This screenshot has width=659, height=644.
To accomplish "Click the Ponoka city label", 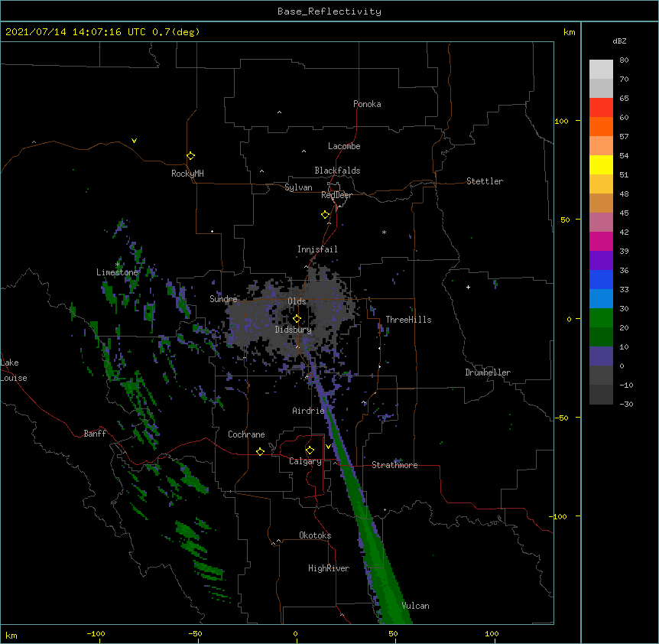I will 367,104.
